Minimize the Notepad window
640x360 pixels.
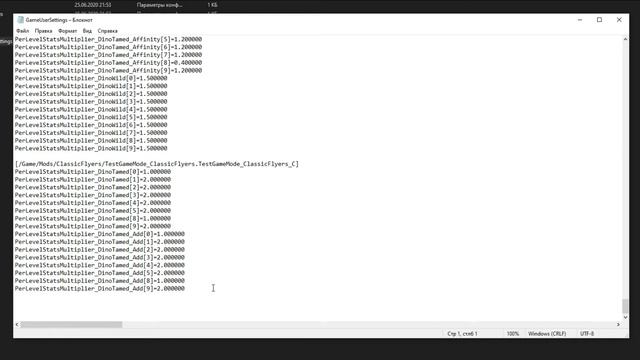[580, 20]
